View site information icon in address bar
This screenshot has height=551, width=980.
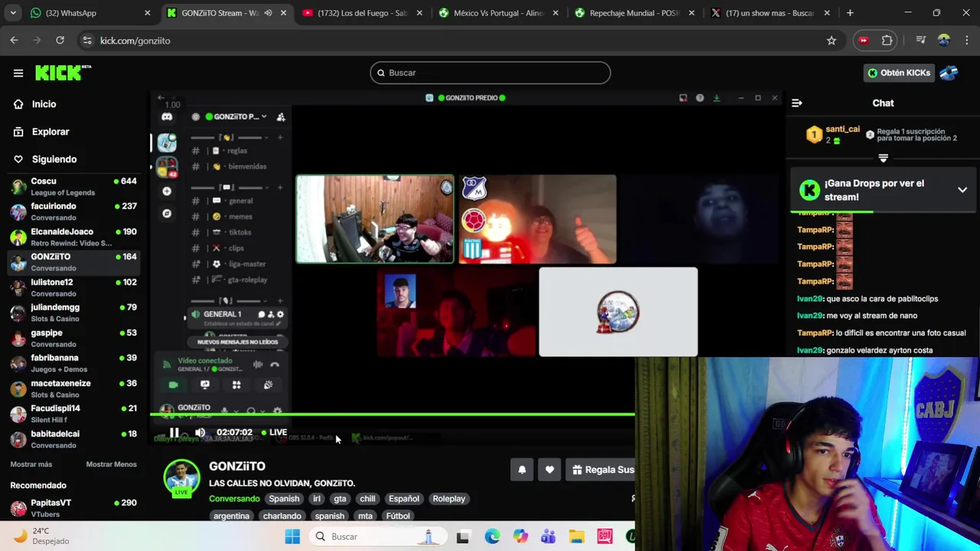tap(87, 41)
